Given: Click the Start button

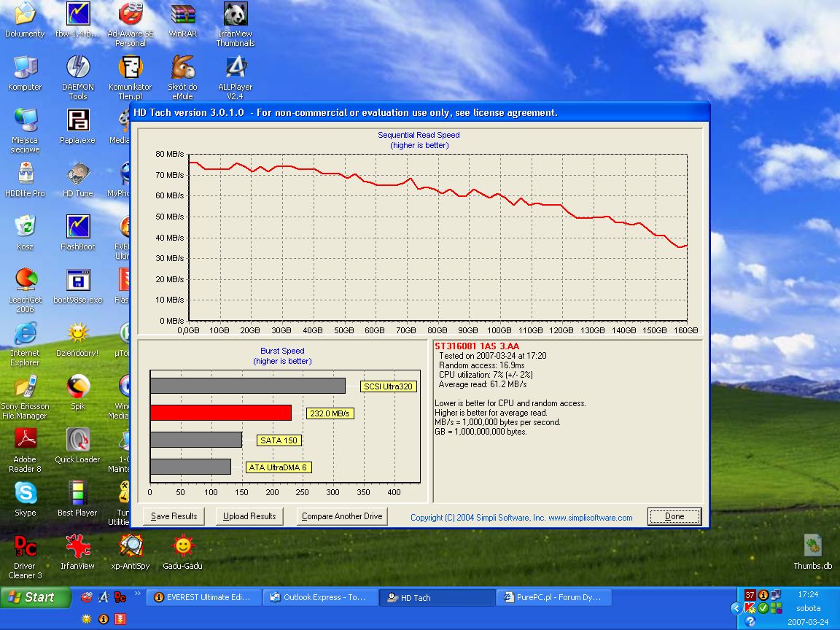Looking at the screenshot, I should (35, 596).
